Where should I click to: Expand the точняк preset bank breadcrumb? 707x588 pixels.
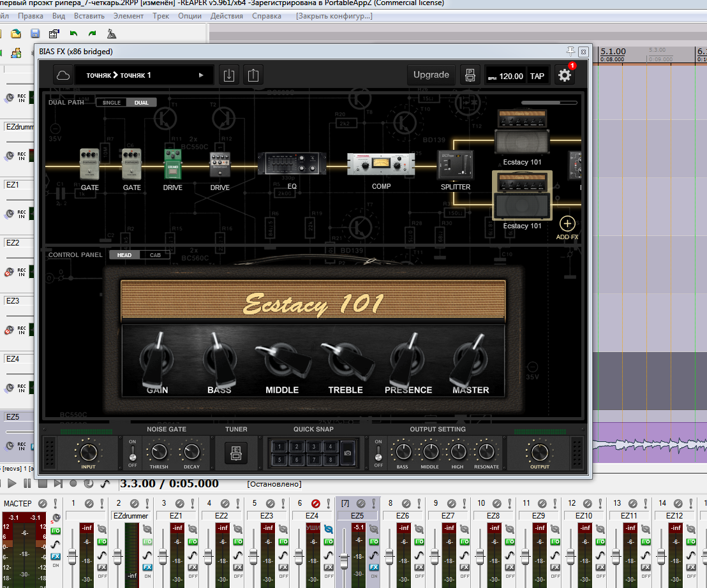98,75
